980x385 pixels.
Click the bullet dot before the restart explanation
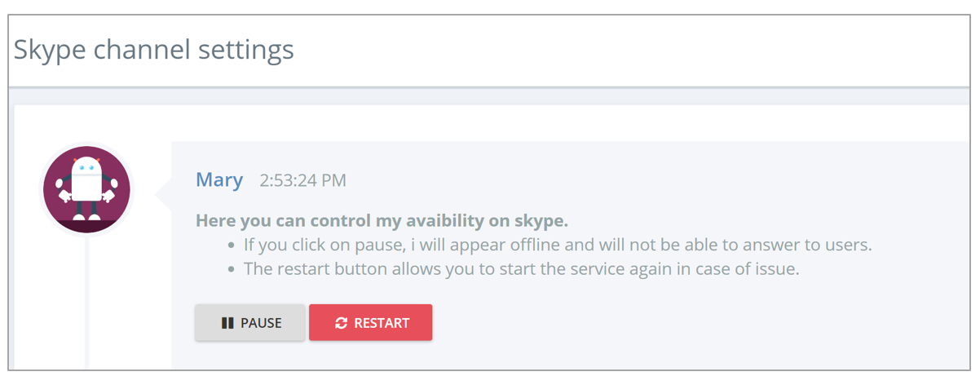tap(232, 269)
